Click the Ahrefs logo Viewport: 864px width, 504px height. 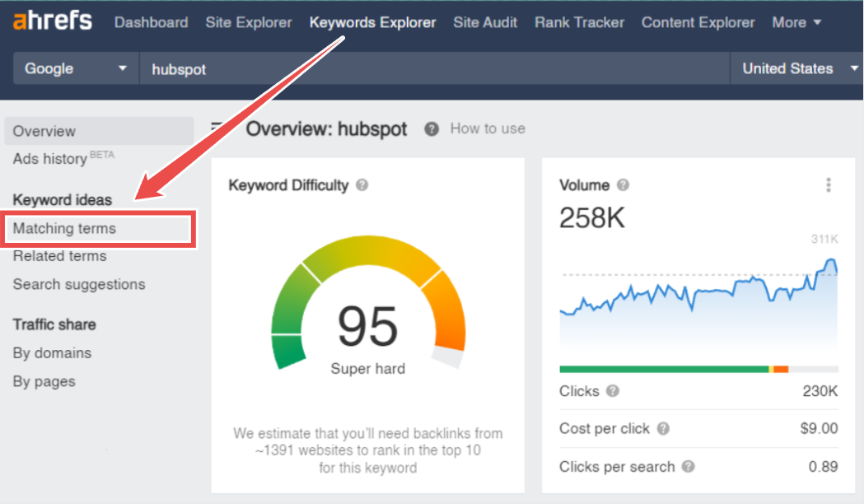click(x=53, y=21)
